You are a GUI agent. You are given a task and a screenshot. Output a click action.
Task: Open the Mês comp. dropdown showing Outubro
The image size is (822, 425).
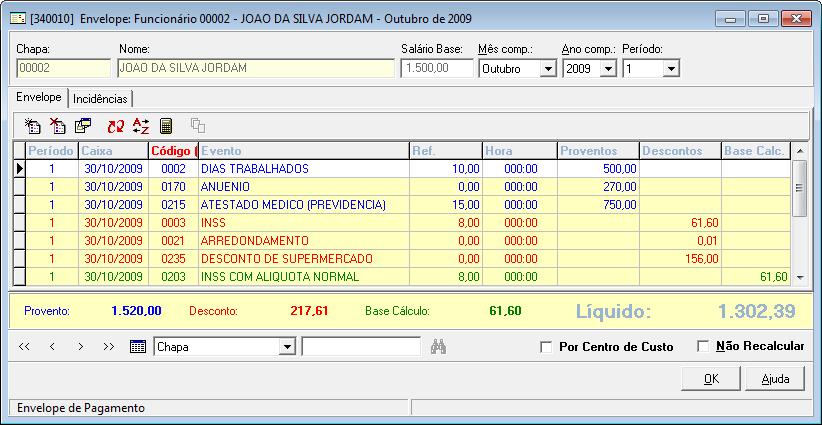coord(548,69)
